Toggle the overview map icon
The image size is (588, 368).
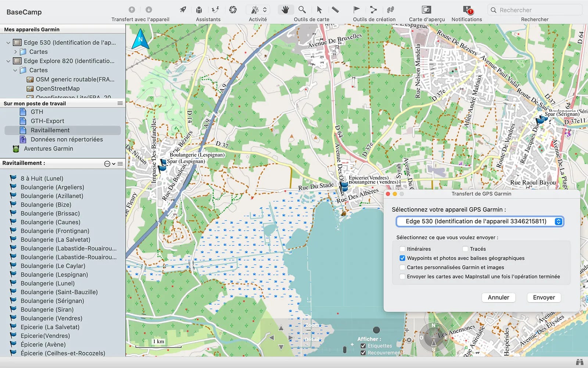click(426, 10)
